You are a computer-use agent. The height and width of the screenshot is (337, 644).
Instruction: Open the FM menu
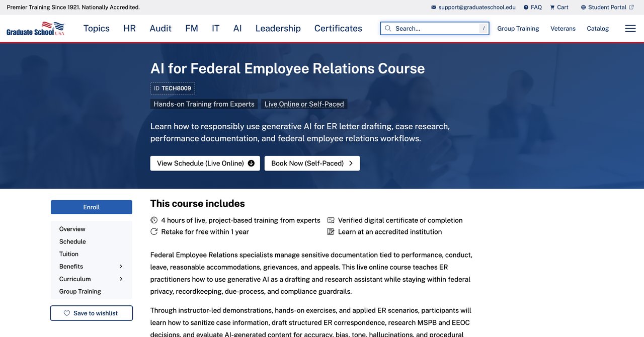[x=192, y=28]
